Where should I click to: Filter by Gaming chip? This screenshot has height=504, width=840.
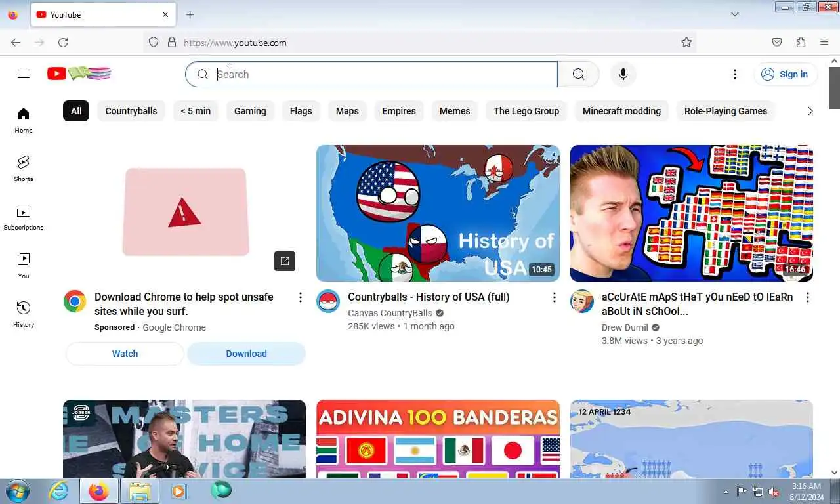tap(250, 111)
